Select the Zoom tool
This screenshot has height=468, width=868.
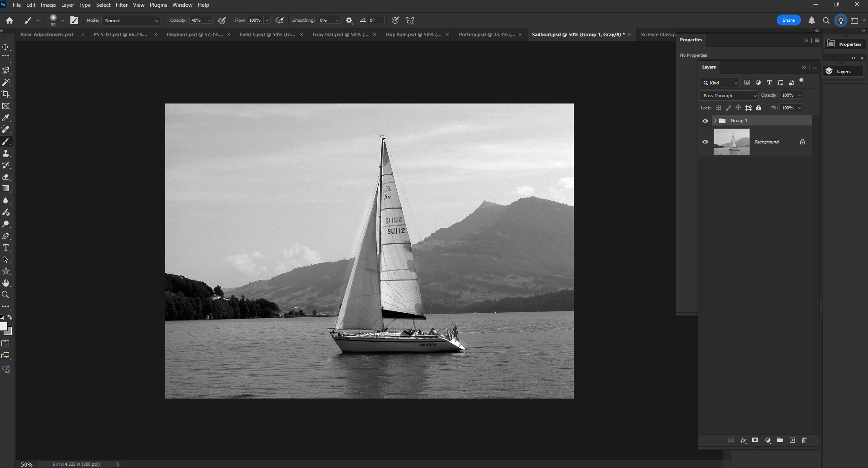[x=6, y=295]
